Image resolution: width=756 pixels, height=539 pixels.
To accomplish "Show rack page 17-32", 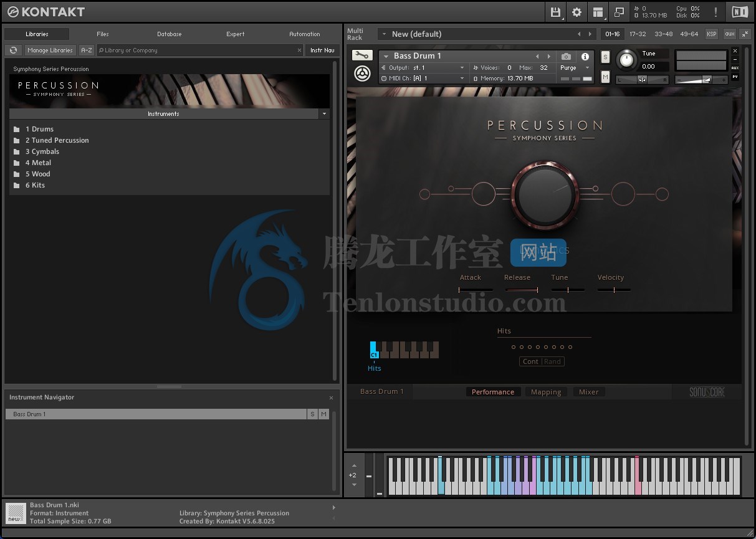I will coord(638,34).
